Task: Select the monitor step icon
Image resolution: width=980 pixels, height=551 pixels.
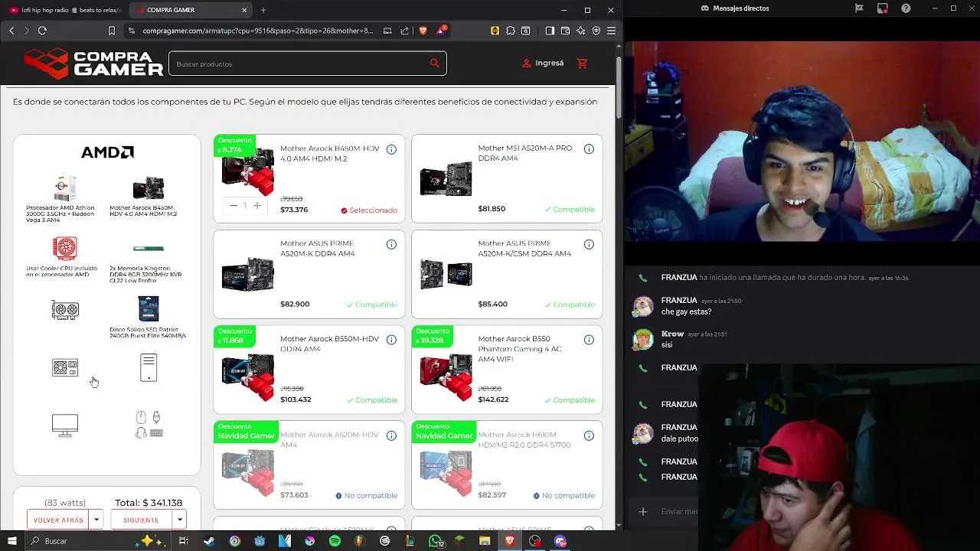Action: pos(65,425)
